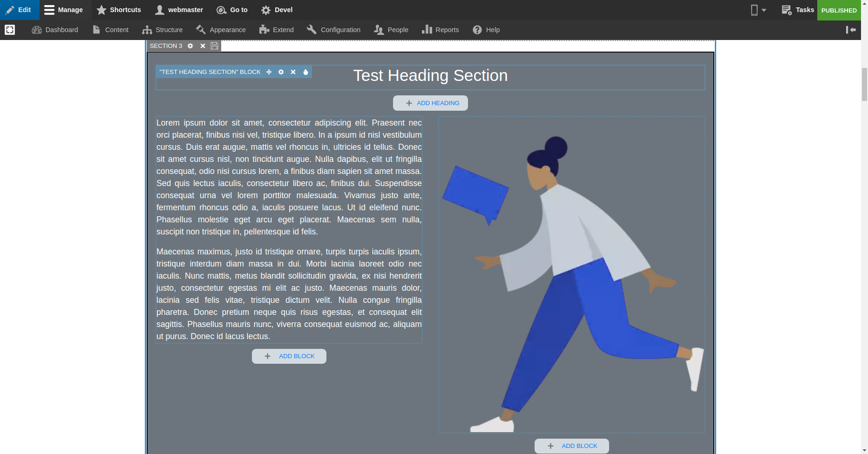Save Section 3 via the disk icon

[214, 46]
